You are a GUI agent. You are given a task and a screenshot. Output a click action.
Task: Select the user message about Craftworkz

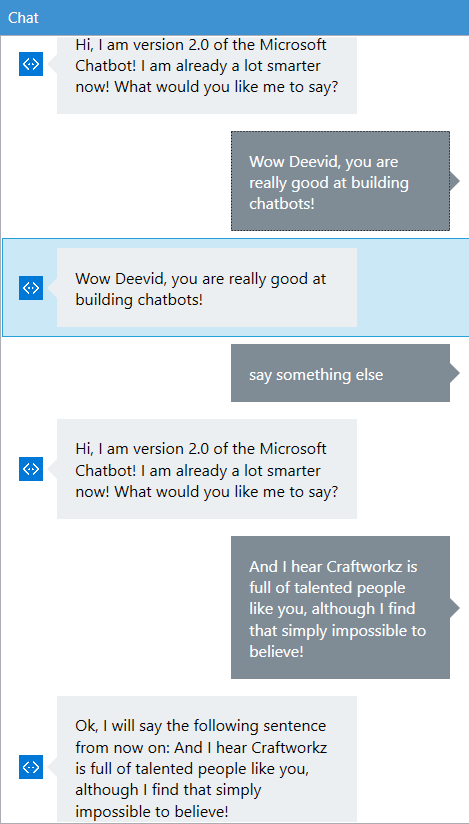coord(340,607)
